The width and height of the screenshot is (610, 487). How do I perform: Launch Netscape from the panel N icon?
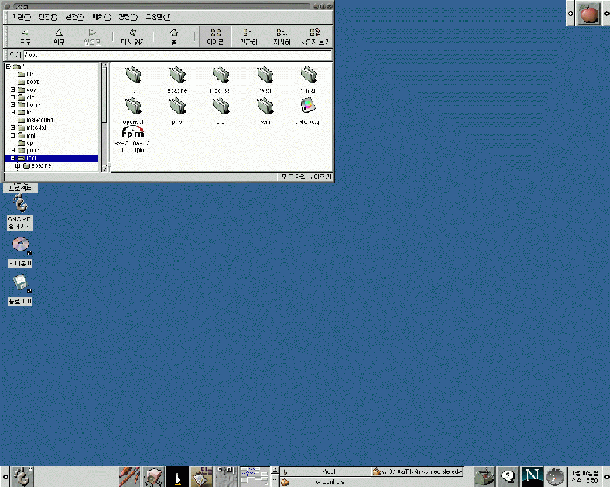click(x=532, y=476)
